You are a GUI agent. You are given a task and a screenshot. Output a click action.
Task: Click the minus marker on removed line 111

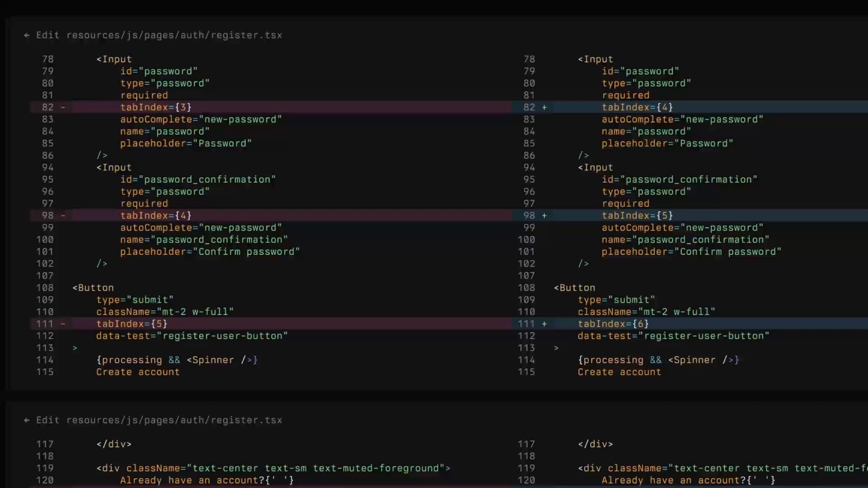63,324
